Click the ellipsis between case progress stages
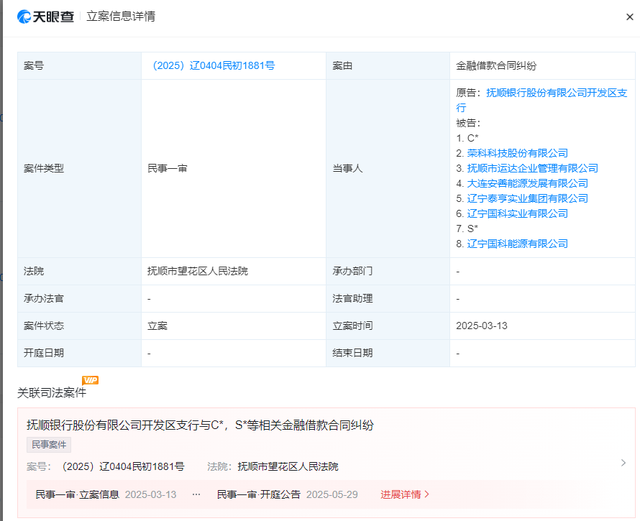Image resolution: width=640 pixels, height=521 pixels. (x=196, y=494)
